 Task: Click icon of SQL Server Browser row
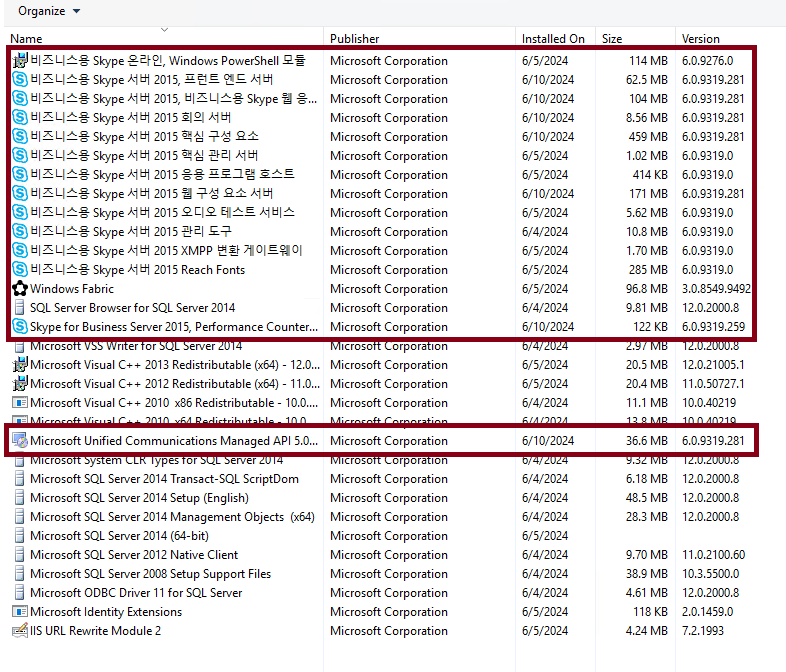coord(20,308)
